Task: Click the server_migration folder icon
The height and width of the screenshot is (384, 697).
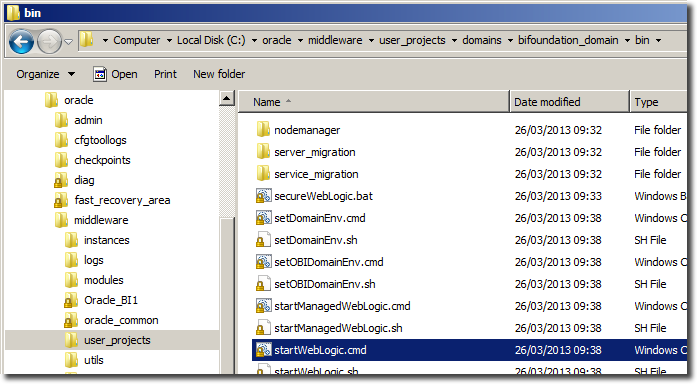Action: coord(263,152)
